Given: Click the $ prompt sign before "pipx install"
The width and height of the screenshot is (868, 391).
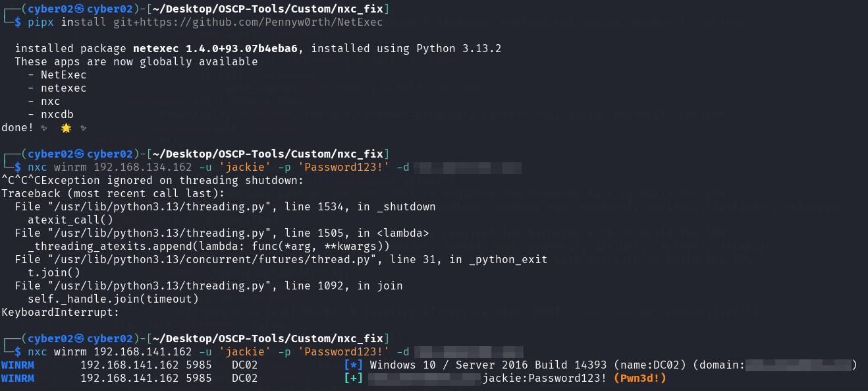Looking at the screenshot, I should (x=18, y=22).
